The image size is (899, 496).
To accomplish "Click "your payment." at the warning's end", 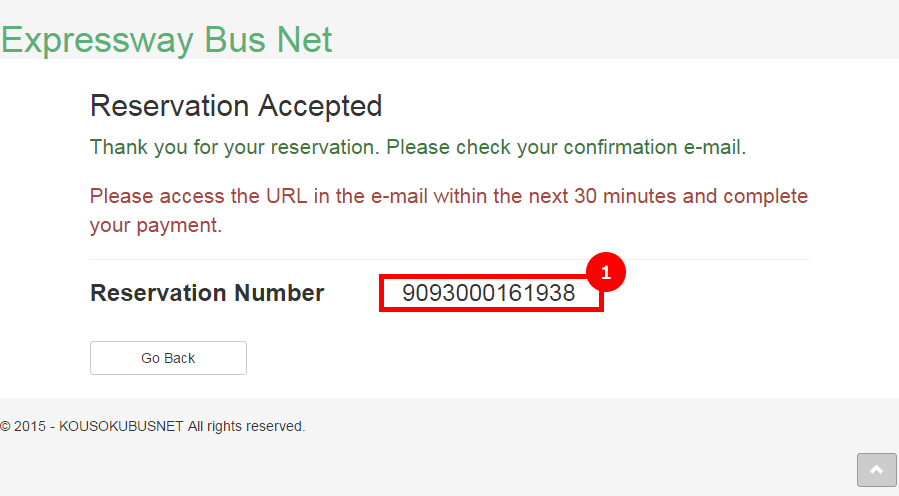I will coord(156,225).
